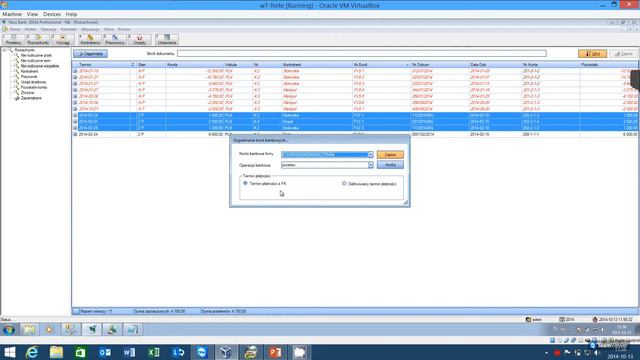
Task: Select Pracownik node in the tree
Action: tap(29, 76)
